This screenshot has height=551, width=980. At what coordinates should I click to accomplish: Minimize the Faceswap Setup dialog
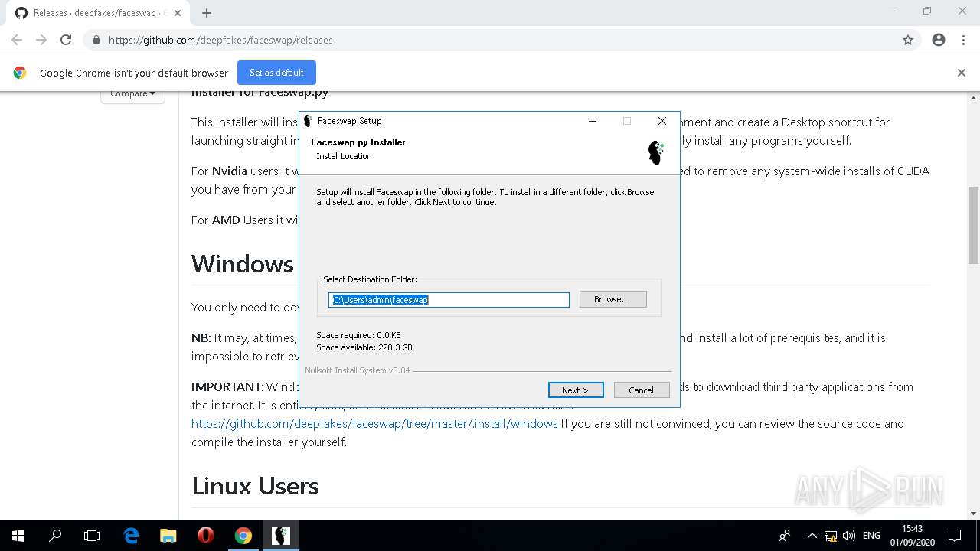(592, 121)
